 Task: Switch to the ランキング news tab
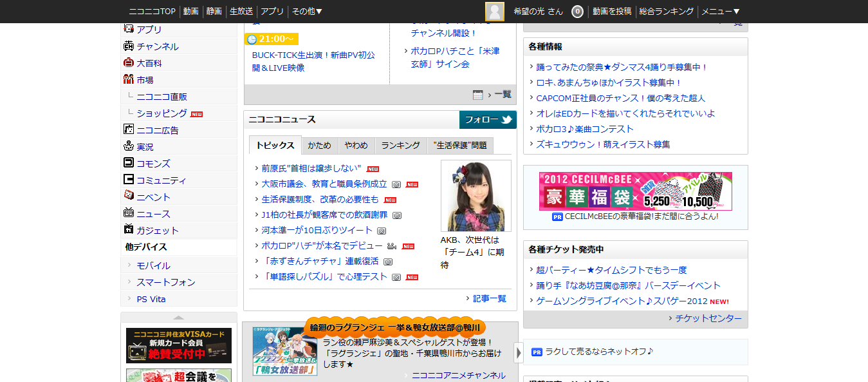coord(400,146)
